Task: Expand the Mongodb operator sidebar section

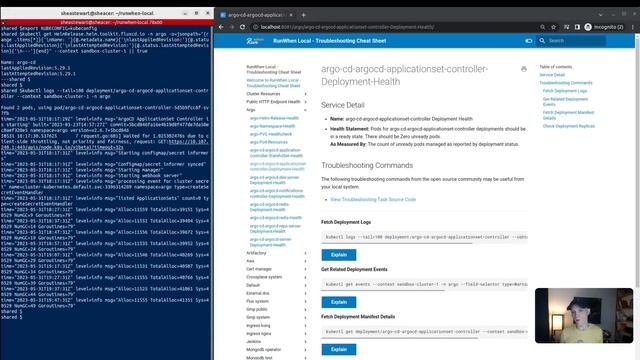Action: coord(276,350)
